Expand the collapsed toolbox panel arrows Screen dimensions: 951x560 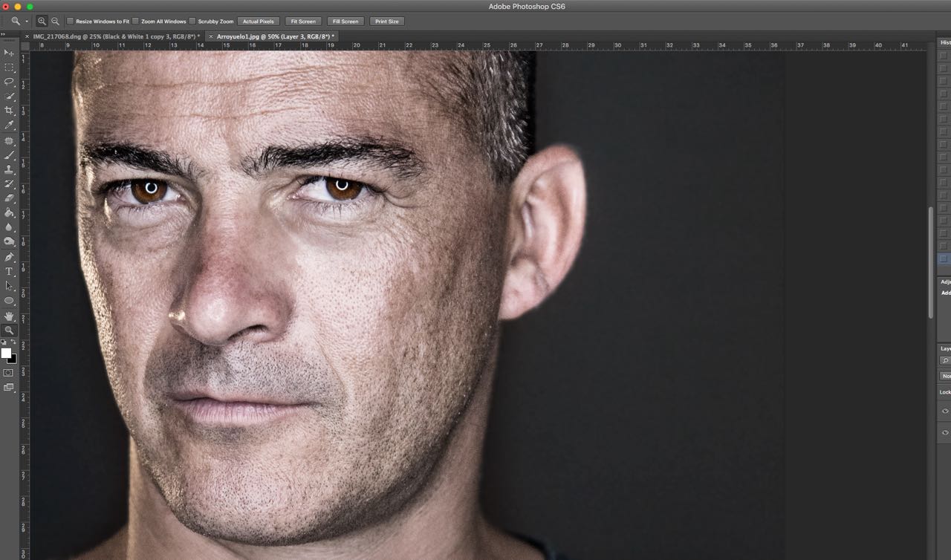(3, 35)
